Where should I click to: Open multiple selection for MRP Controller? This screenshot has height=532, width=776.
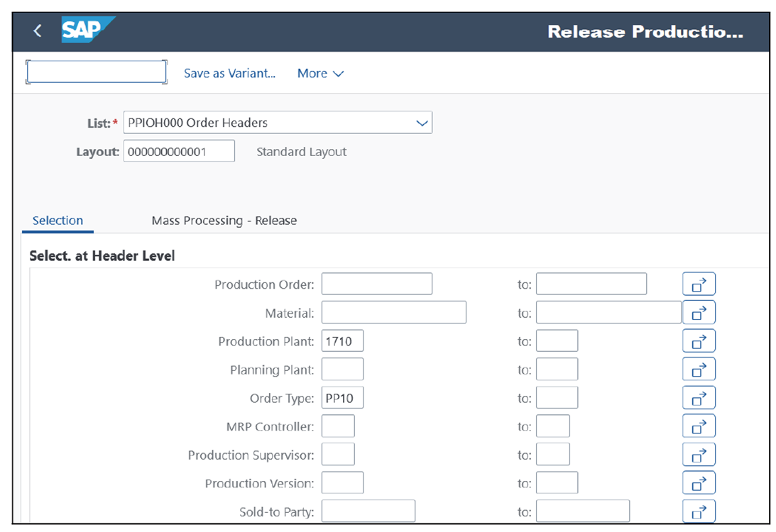coord(699,426)
